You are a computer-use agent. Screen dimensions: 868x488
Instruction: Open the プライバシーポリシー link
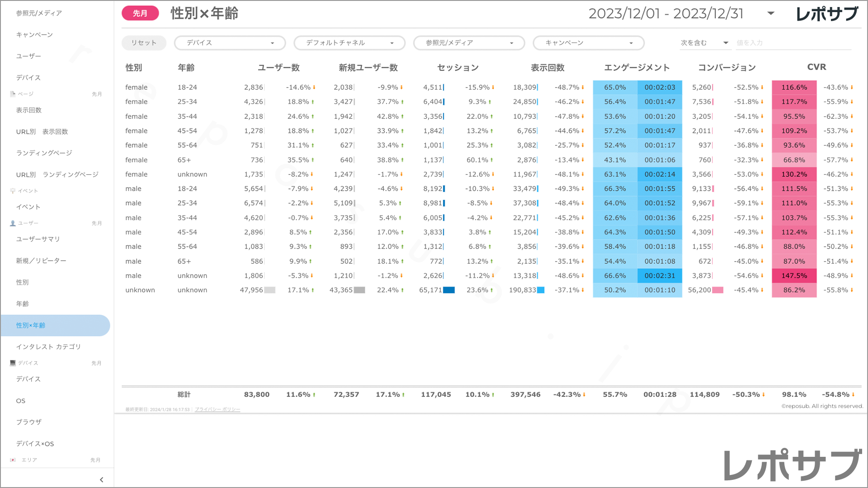217,409
